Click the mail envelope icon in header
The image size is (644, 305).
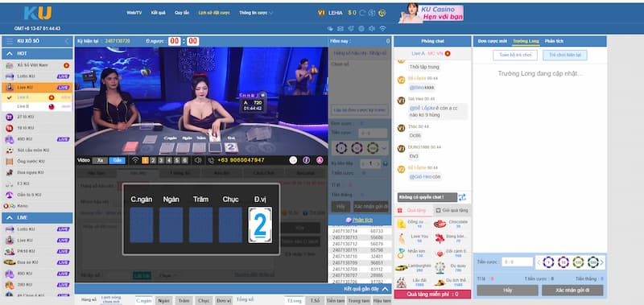tap(340, 29)
